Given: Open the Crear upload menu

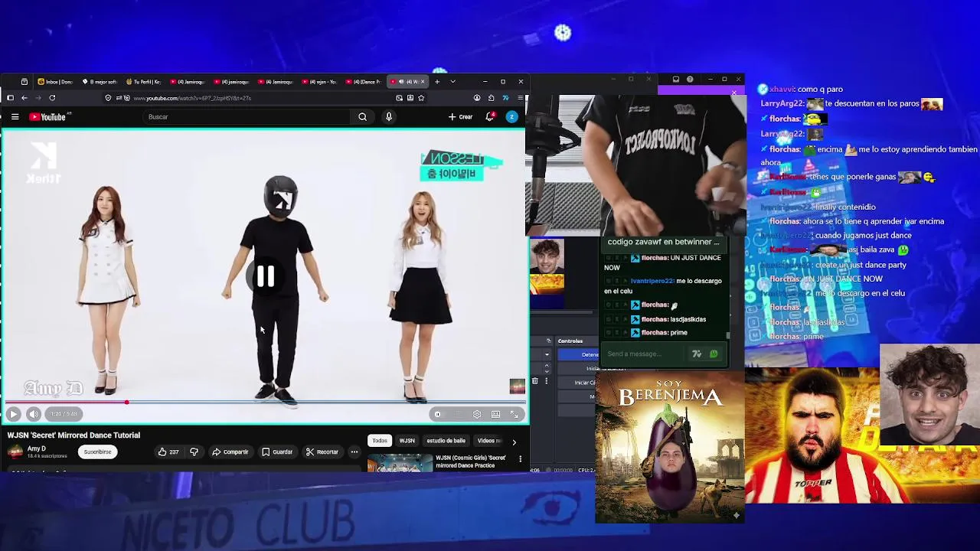Looking at the screenshot, I should click(461, 117).
